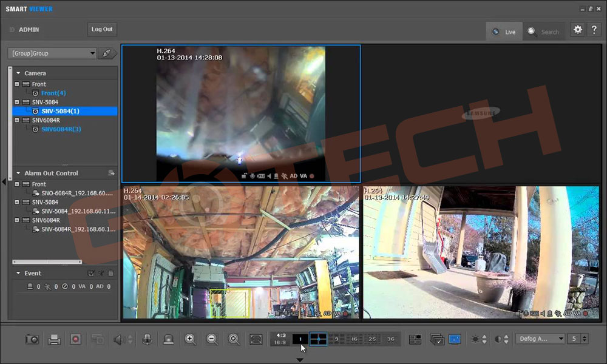Open help via the question mark icon
This screenshot has width=607, height=364.
tap(594, 30)
